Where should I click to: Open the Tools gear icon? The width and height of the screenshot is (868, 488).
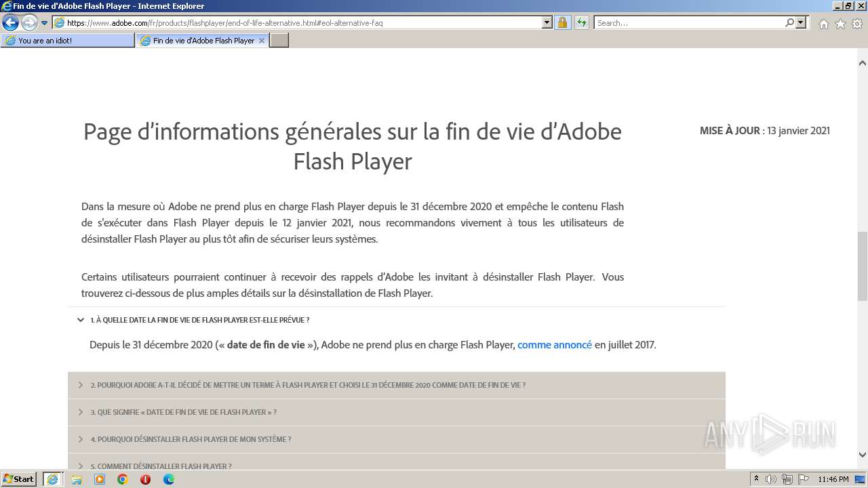coord(857,24)
